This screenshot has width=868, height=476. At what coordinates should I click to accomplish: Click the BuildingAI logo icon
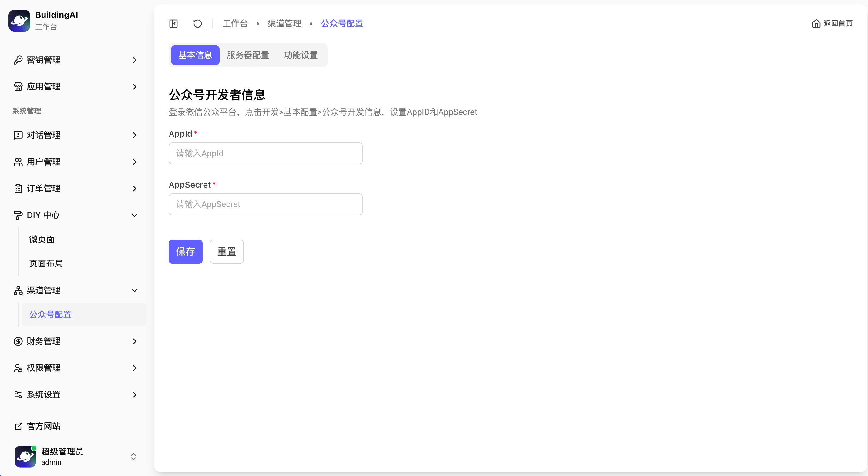click(19, 21)
